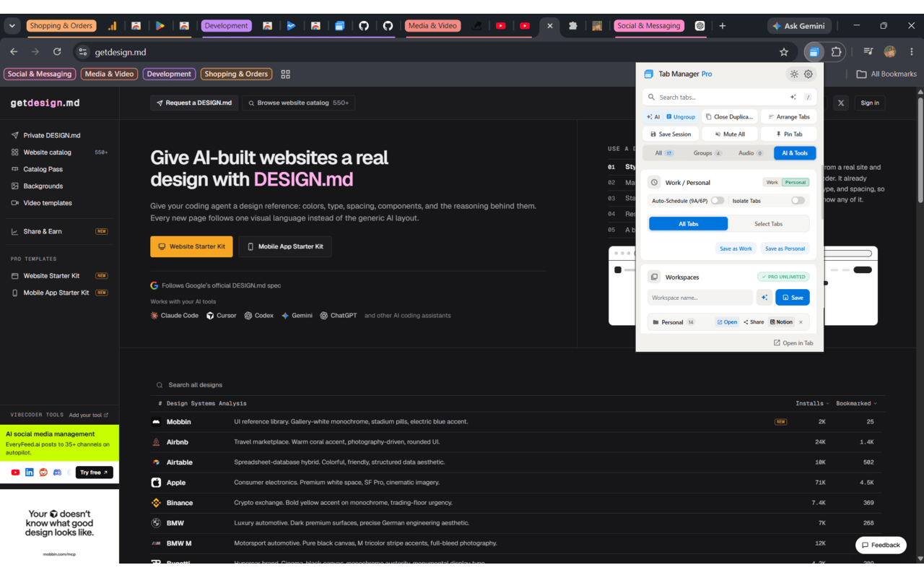The image size is (924, 578).
Task: Open the tab groups grid icon in bookmarks bar
Action: coord(286,74)
